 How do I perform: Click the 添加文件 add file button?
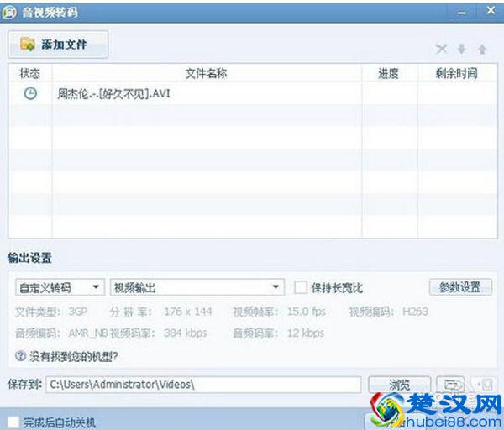pos(58,45)
